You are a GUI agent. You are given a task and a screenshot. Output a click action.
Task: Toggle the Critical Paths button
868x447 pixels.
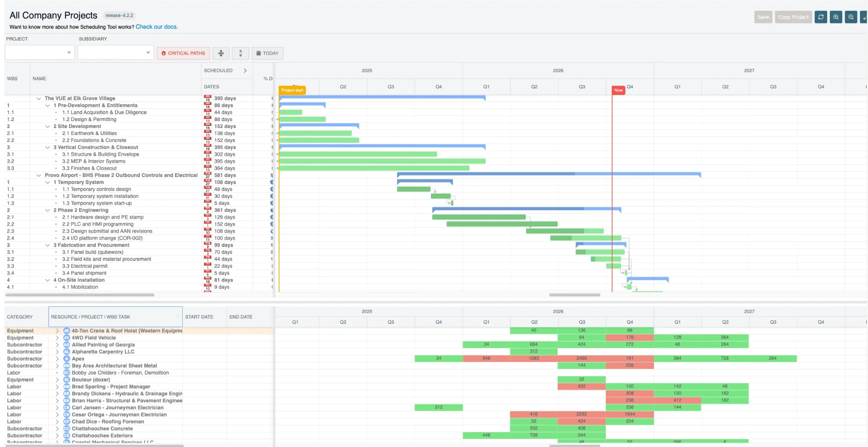coord(183,53)
